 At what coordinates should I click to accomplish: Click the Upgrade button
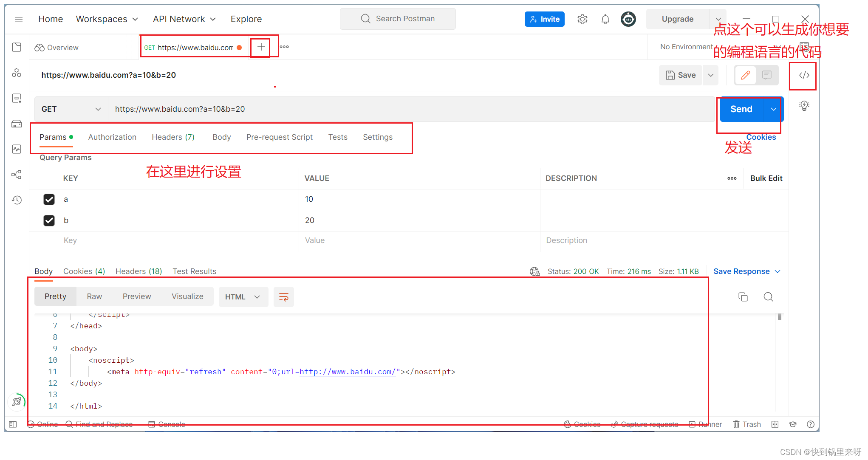coord(678,19)
